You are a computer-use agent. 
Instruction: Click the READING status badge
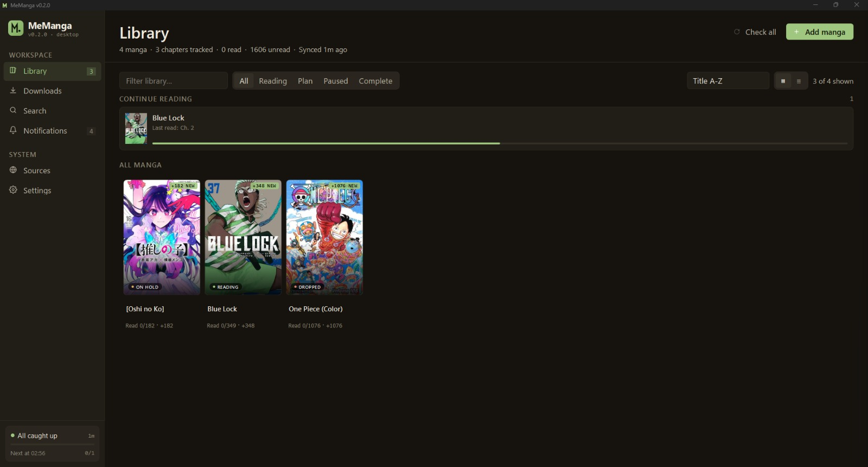[x=225, y=287]
